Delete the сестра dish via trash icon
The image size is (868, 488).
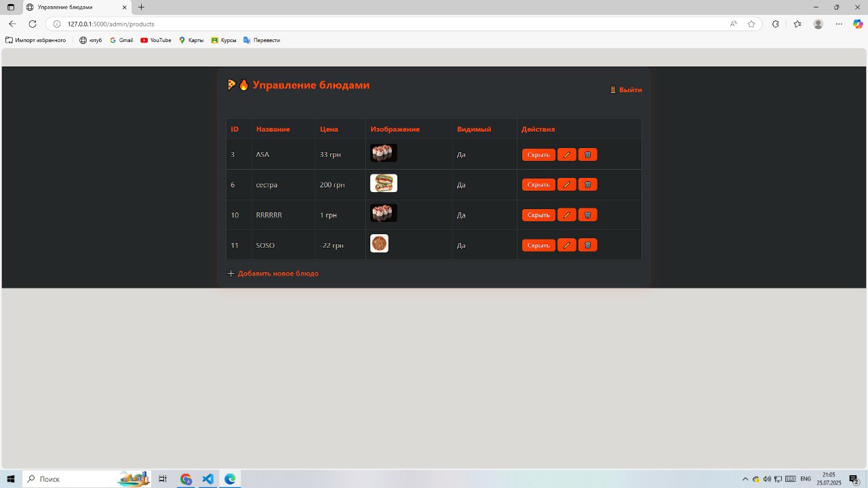pos(587,185)
